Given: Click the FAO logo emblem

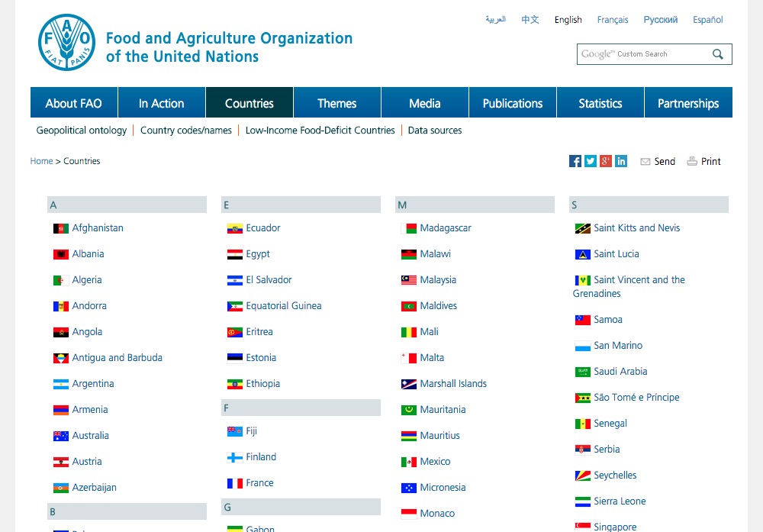Looking at the screenshot, I should (66, 42).
